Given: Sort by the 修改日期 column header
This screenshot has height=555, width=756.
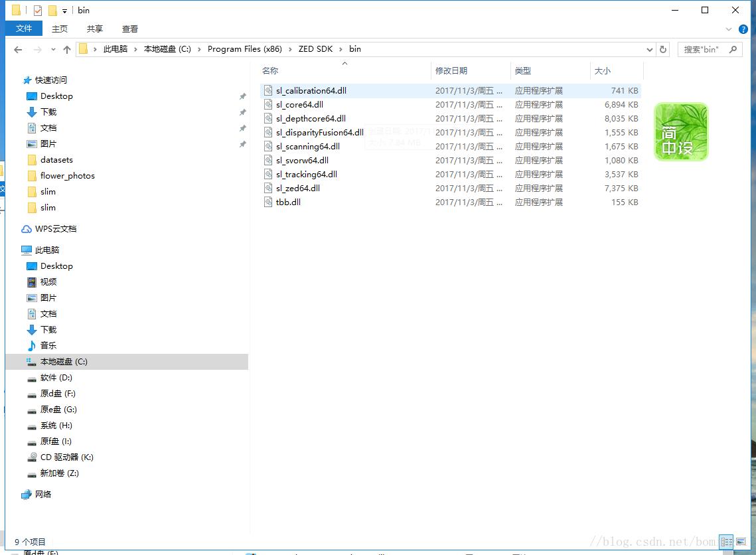Looking at the screenshot, I should pyautogui.click(x=471, y=71).
